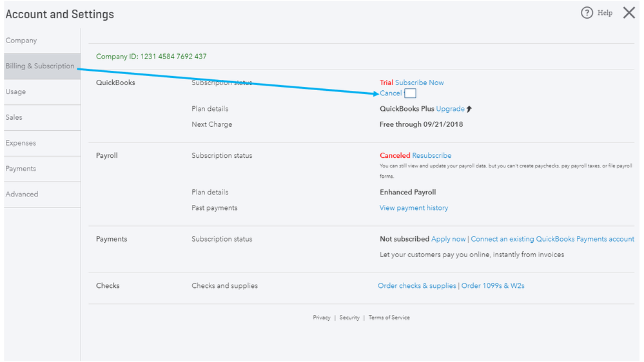Click the Help question mark icon
Viewport: 644px width, 362px height.
587,13
